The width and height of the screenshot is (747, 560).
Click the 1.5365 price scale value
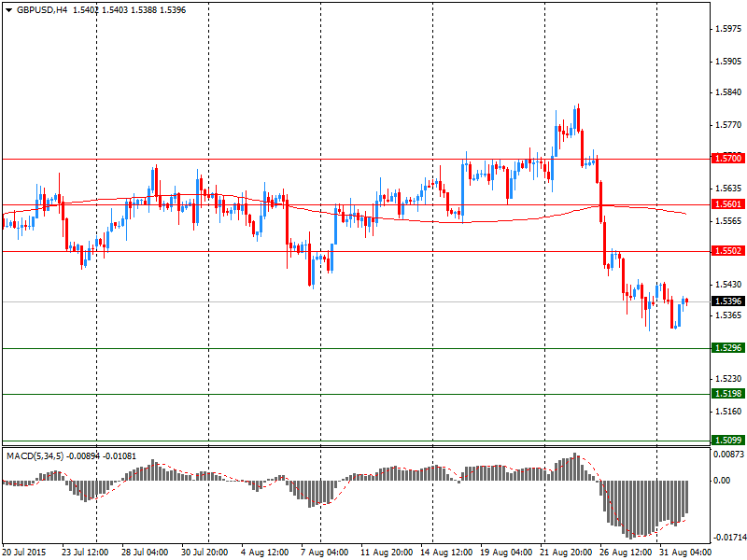[x=729, y=315]
